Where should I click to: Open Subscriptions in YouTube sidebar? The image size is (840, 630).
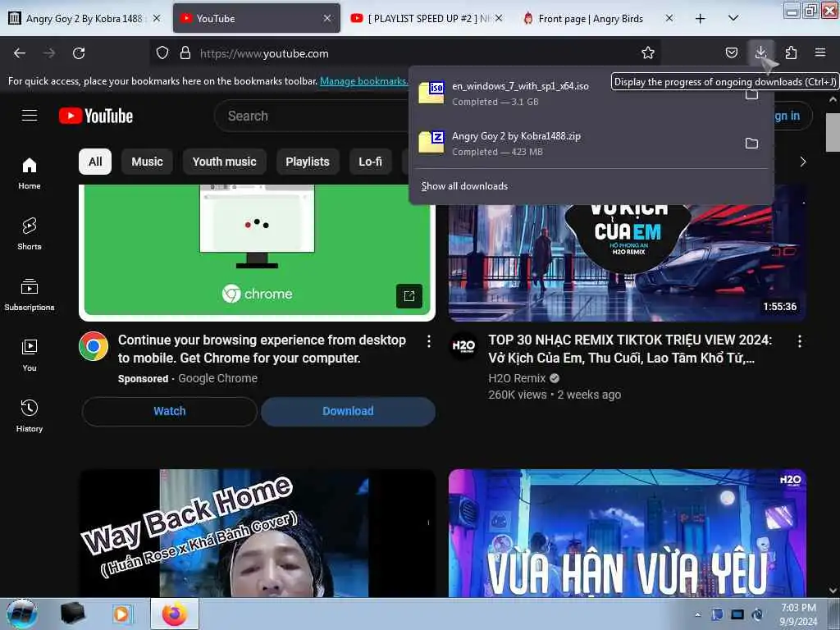coord(30,294)
